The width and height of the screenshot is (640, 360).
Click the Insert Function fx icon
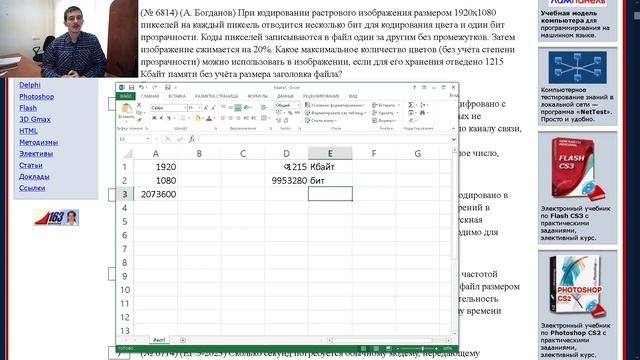coord(192,139)
